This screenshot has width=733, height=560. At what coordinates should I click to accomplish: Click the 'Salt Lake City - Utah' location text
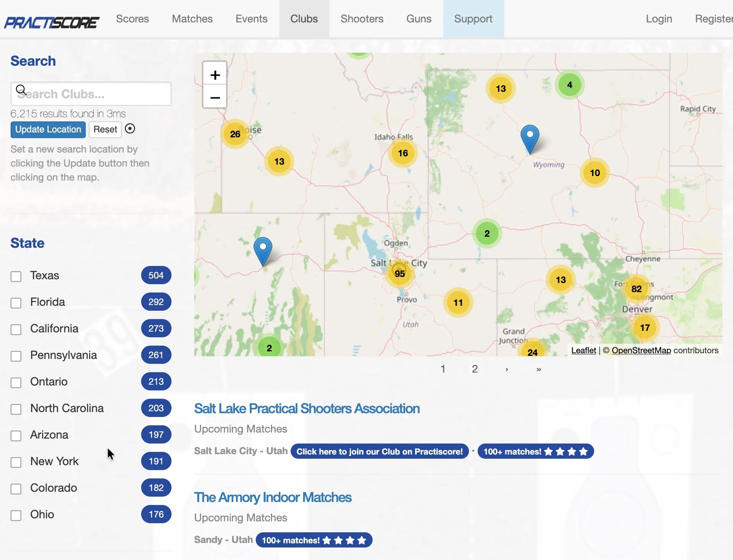[x=241, y=451]
